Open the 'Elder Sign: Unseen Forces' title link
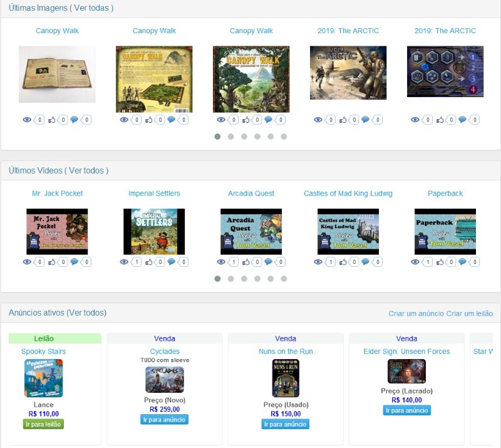Viewport: 501px width, 448px height. [406, 352]
